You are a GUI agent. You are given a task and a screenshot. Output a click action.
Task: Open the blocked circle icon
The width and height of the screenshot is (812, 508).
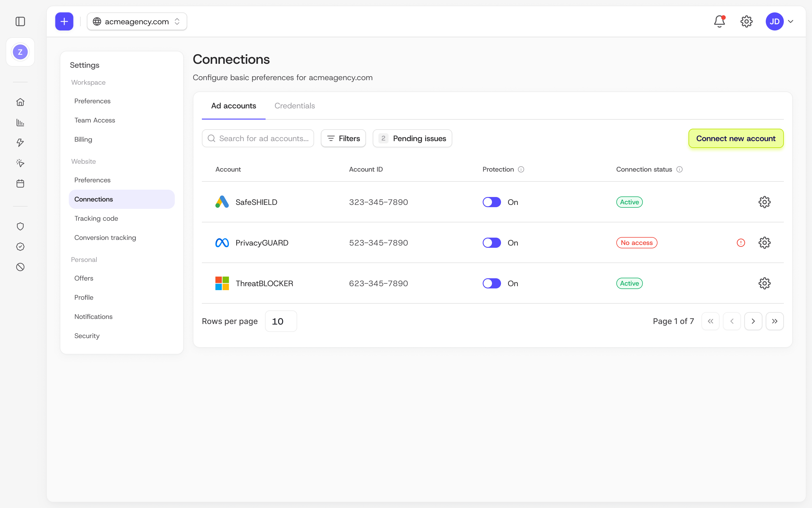tap(20, 267)
